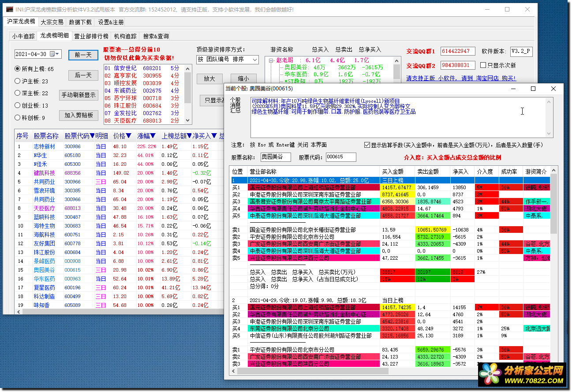Click the 交流QQ群1 number field 614422947
Screen dimensions: 572x392
(458, 51)
